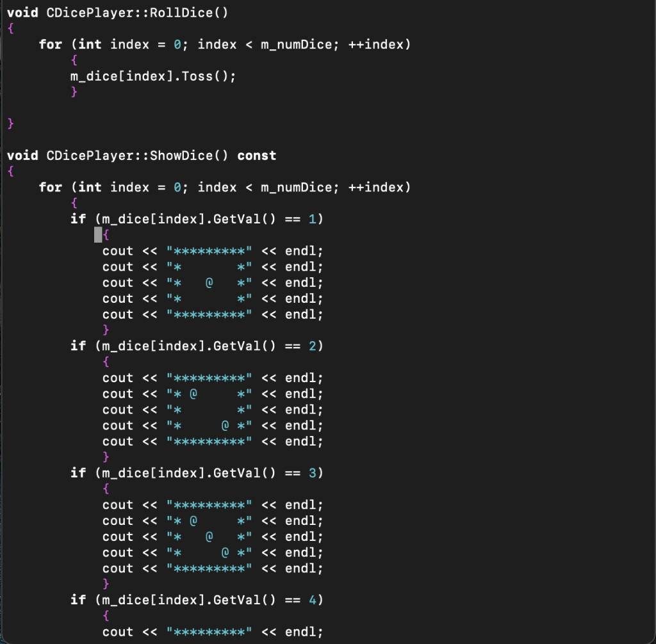Screen dimensions: 656x644
Task: Click the number 1 literal in first if
Action: click(x=312, y=219)
